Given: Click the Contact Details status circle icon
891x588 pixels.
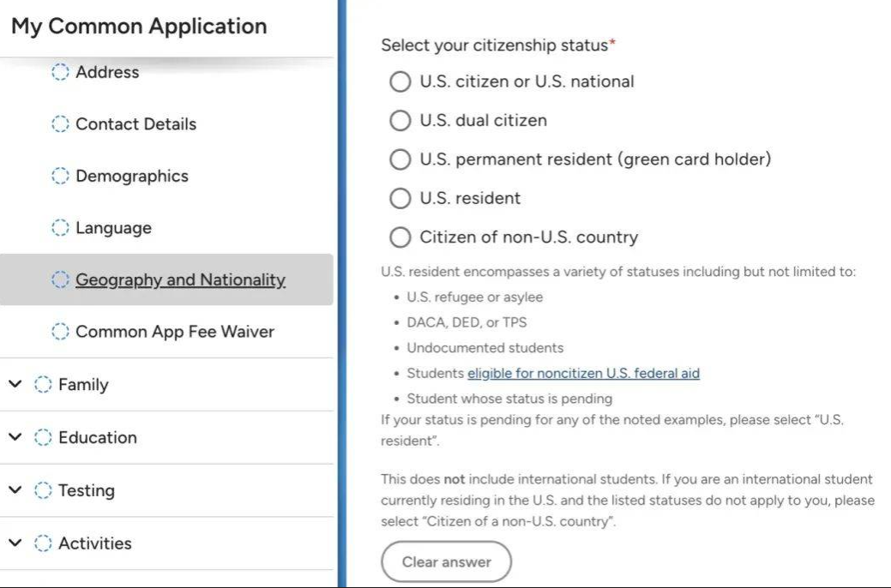Looking at the screenshot, I should (60, 123).
